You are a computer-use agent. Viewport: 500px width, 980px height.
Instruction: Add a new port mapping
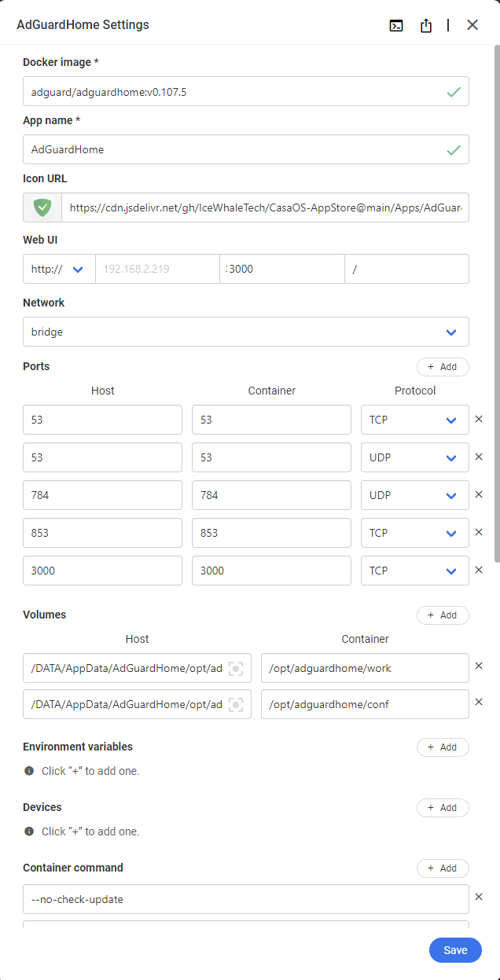click(442, 366)
